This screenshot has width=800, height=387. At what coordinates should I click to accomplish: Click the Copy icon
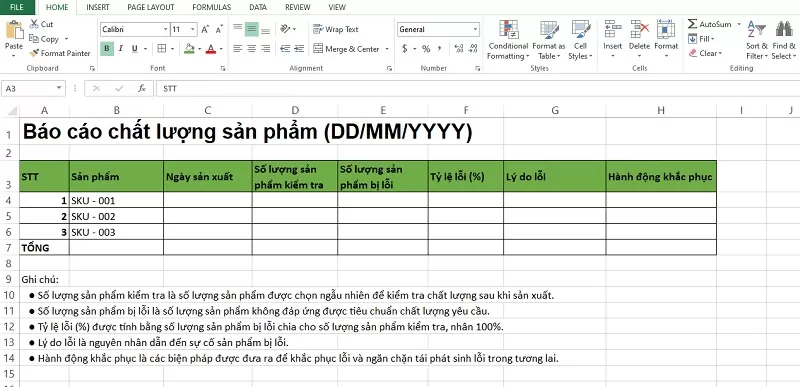click(34, 39)
